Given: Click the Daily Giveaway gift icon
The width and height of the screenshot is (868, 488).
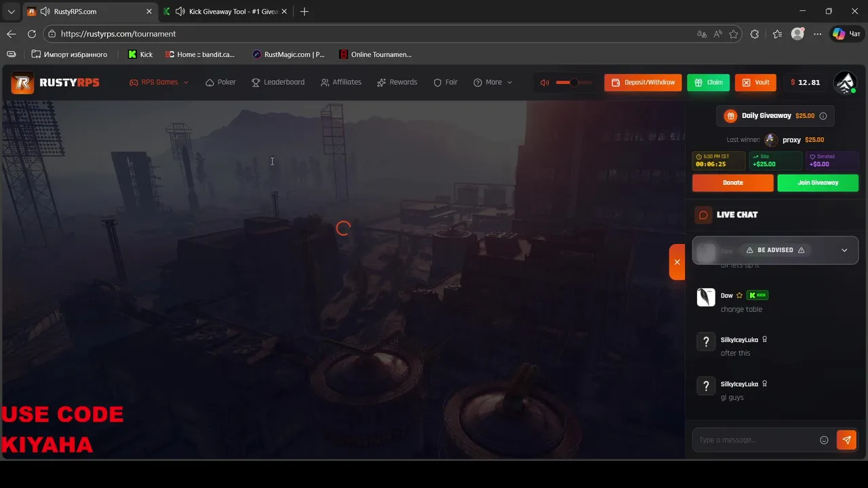Looking at the screenshot, I should point(730,116).
